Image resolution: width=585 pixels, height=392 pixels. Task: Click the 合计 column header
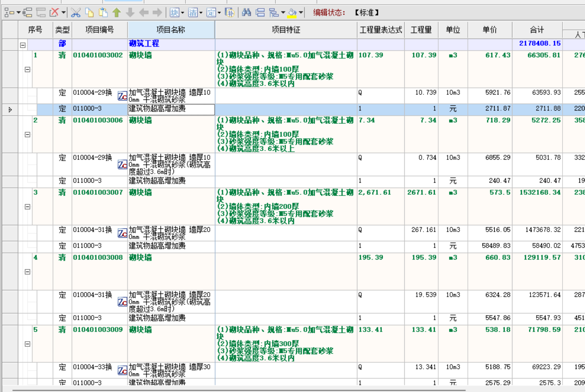537,30
